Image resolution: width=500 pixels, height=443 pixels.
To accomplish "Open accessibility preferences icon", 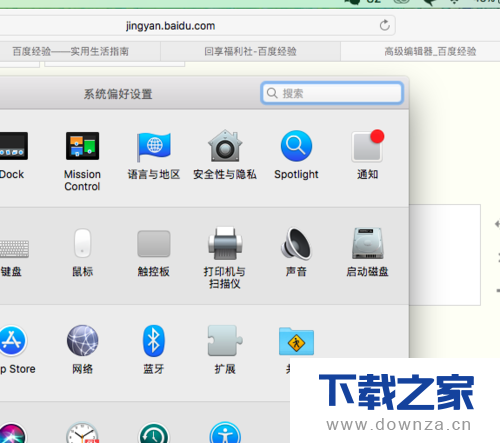I will pyautogui.click(x=225, y=433).
